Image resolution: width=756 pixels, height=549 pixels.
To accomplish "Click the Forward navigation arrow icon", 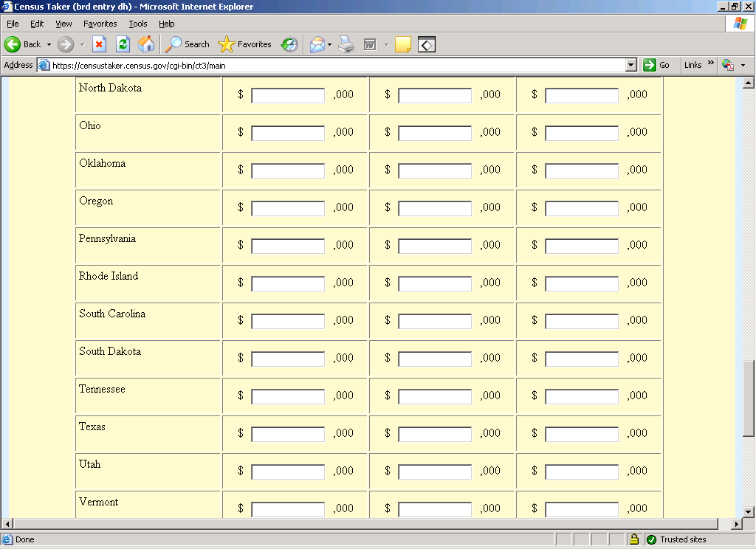I will point(66,44).
